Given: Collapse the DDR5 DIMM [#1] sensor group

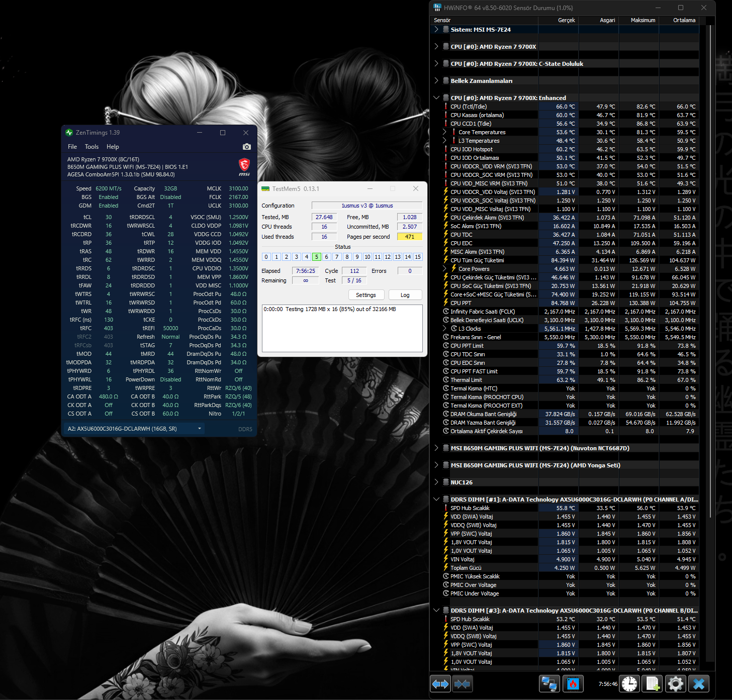Looking at the screenshot, I should [436, 499].
